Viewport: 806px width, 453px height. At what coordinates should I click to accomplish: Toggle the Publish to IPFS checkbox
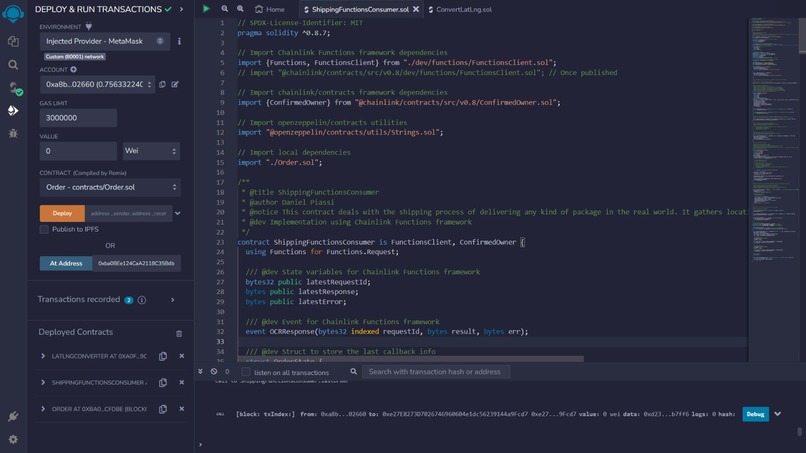pos(44,229)
